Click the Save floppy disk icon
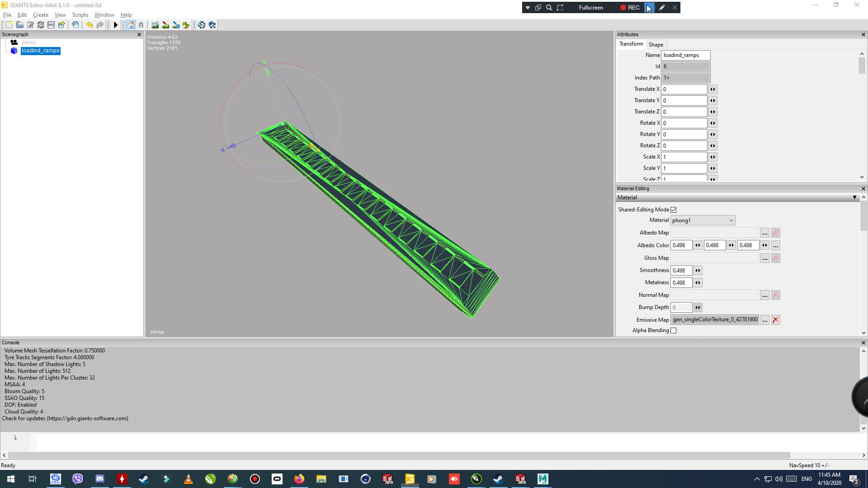This screenshot has height=488, width=868. tap(51, 25)
